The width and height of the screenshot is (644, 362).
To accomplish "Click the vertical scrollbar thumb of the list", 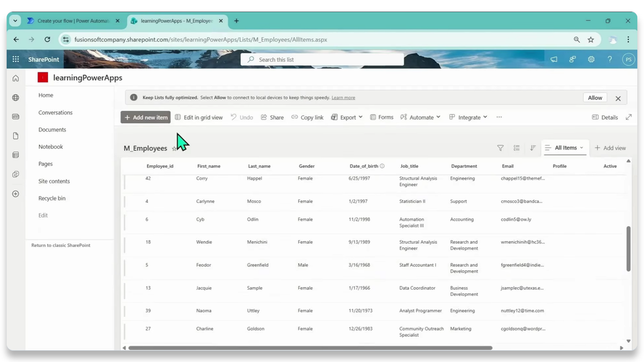I will 628,248.
